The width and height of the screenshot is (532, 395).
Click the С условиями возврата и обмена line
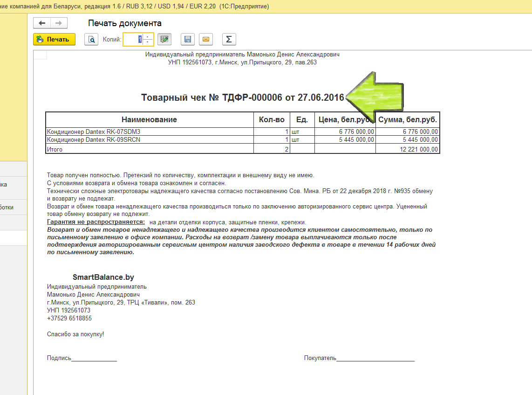136,183
